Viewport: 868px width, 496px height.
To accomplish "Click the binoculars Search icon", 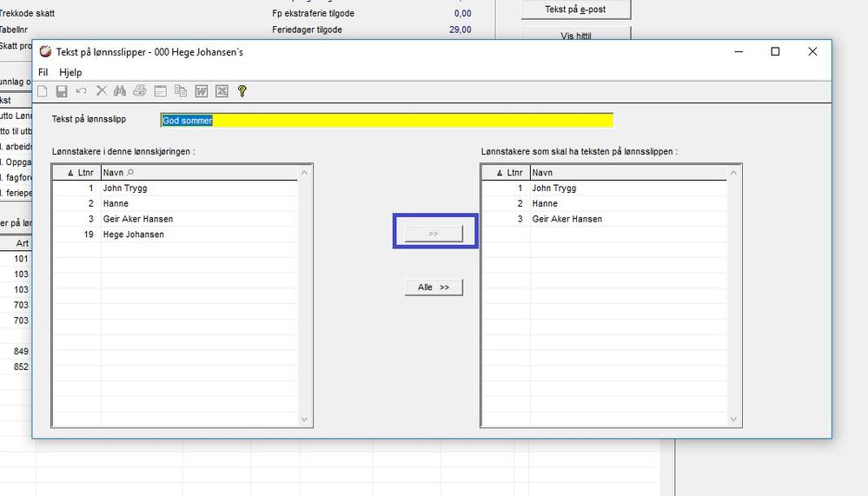I will tap(120, 91).
